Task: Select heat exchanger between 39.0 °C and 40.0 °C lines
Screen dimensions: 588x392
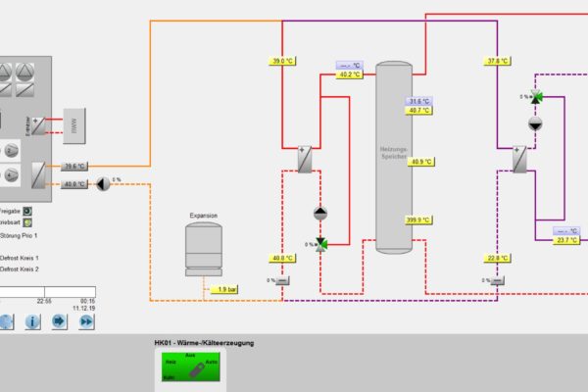Action: (305, 160)
